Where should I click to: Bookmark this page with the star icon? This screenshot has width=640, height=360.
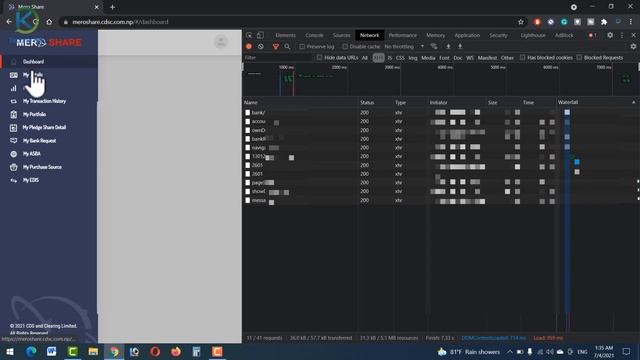(521, 22)
